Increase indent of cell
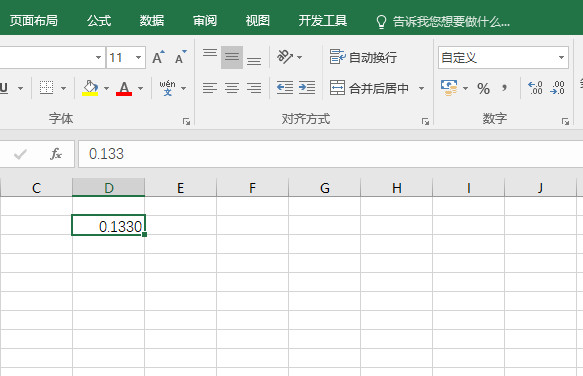 coord(307,88)
